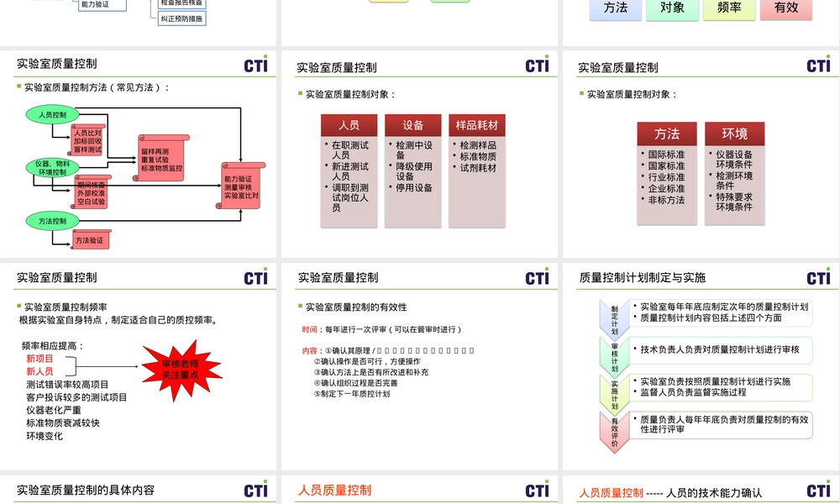
Task: Click the text 国际标准
Action: coord(666,155)
